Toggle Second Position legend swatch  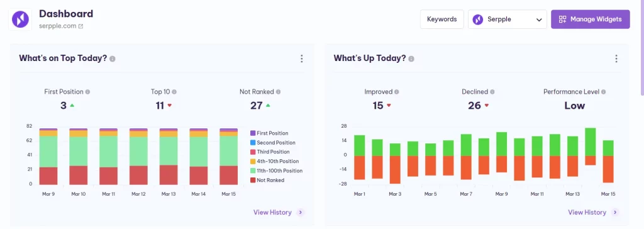click(253, 143)
